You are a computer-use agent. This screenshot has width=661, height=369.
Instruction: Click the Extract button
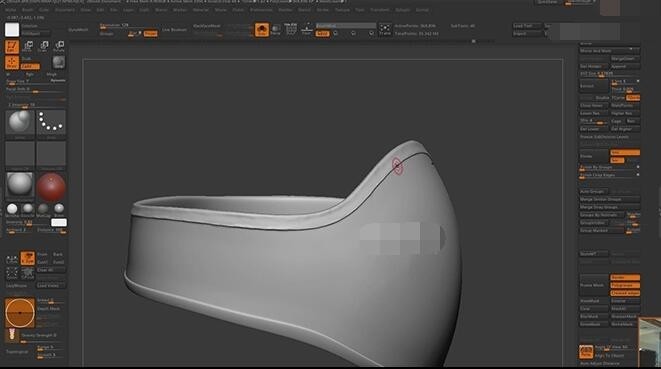[594, 86]
